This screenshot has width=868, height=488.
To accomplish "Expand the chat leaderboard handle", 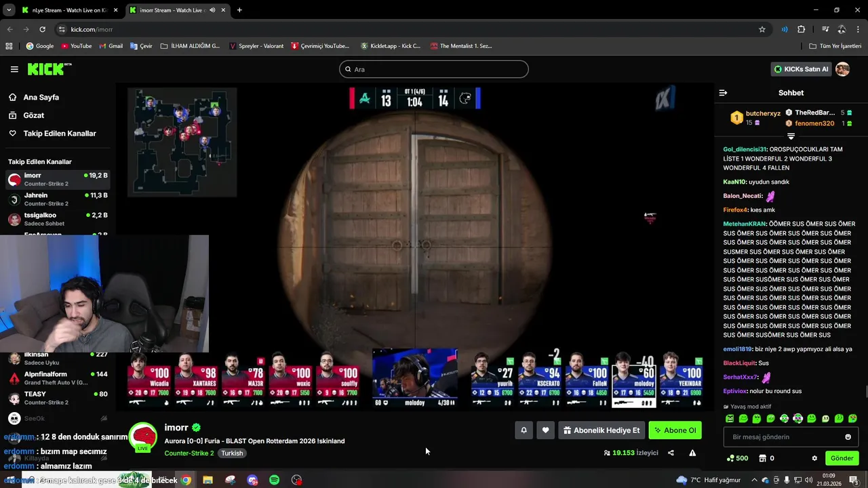I will tap(791, 136).
